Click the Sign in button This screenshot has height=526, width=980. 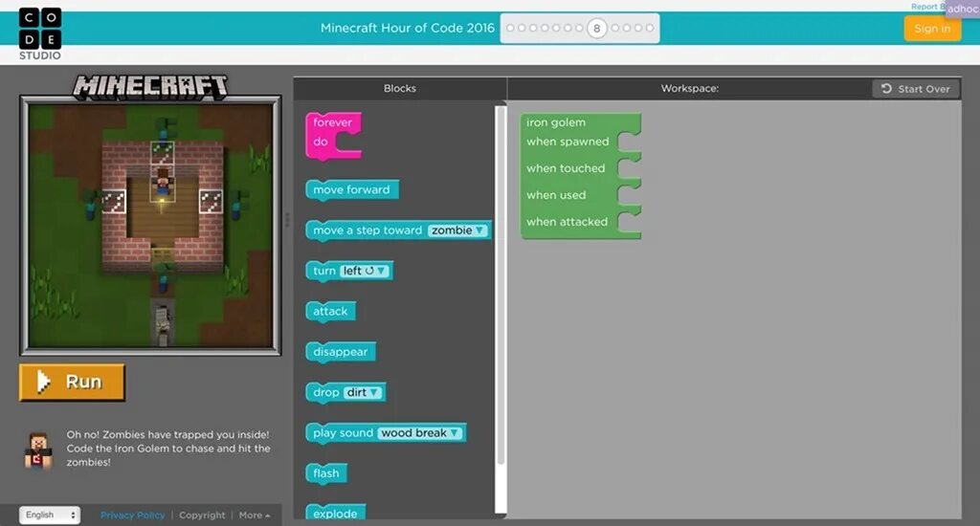(x=932, y=29)
